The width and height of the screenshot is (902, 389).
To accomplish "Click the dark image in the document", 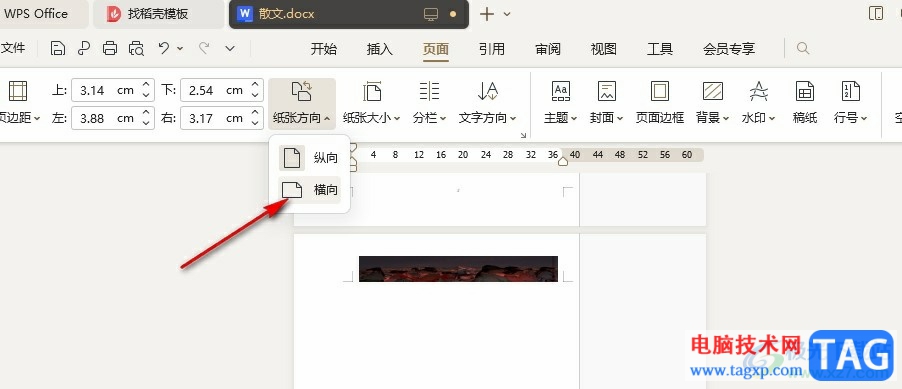I will 458,269.
